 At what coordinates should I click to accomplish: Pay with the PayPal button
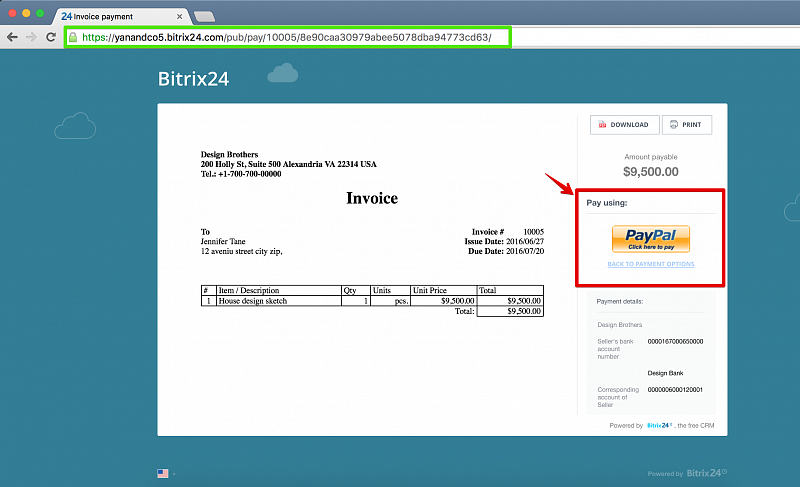click(x=651, y=239)
